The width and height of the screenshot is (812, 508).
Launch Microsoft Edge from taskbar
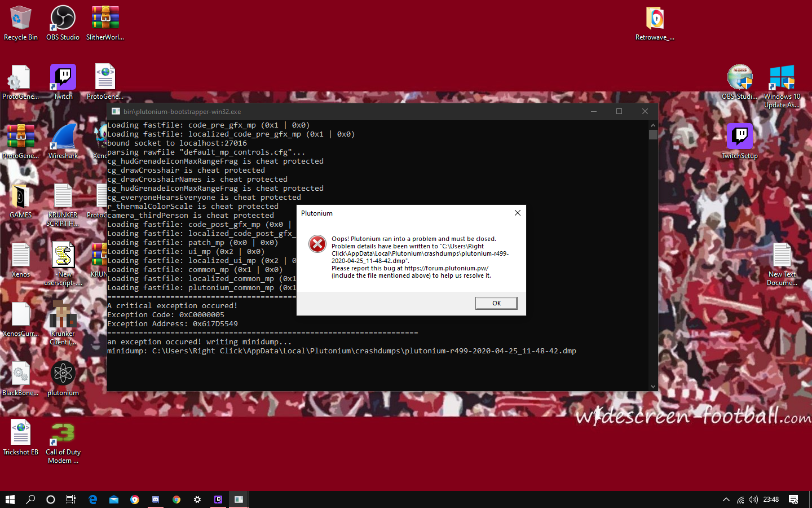[x=93, y=500]
